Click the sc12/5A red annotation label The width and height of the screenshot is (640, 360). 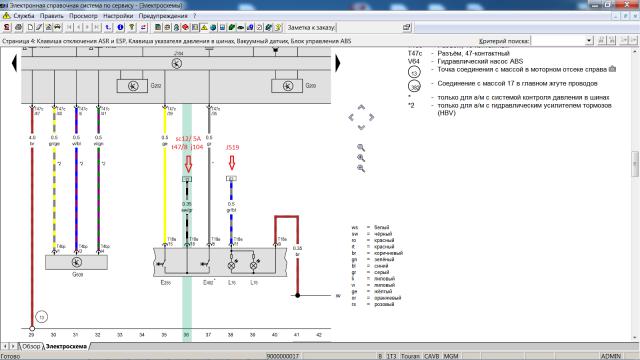click(x=189, y=139)
